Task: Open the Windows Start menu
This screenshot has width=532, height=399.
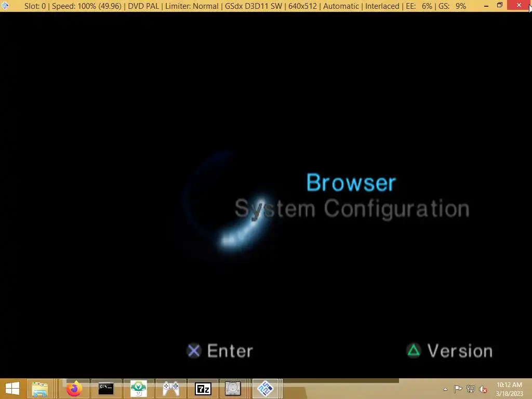Action: click(12, 389)
